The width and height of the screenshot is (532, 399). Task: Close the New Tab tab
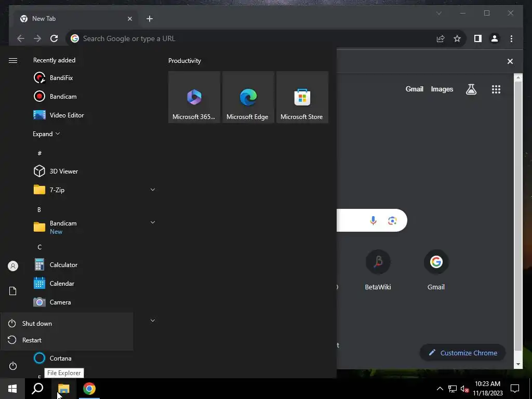(x=129, y=19)
